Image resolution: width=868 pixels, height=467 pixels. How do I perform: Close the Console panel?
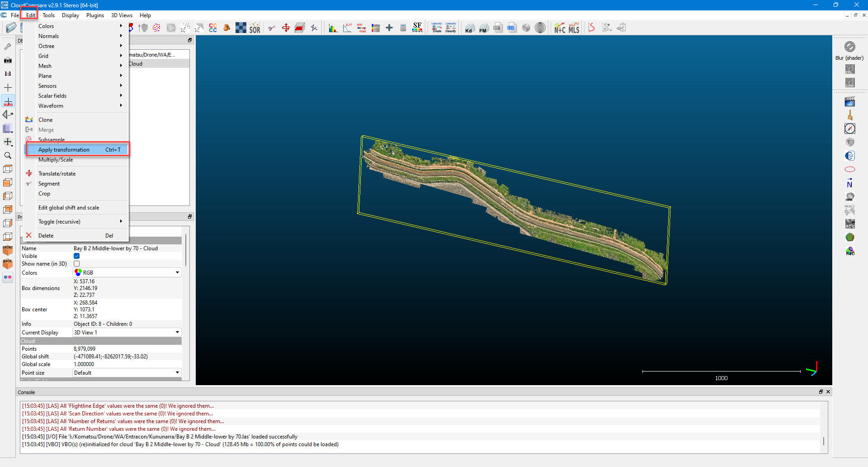click(828, 392)
